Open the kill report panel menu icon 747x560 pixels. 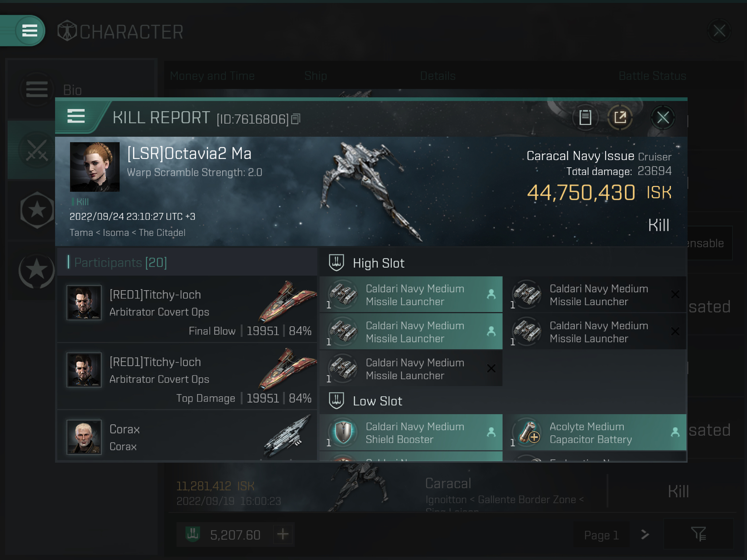tap(76, 116)
